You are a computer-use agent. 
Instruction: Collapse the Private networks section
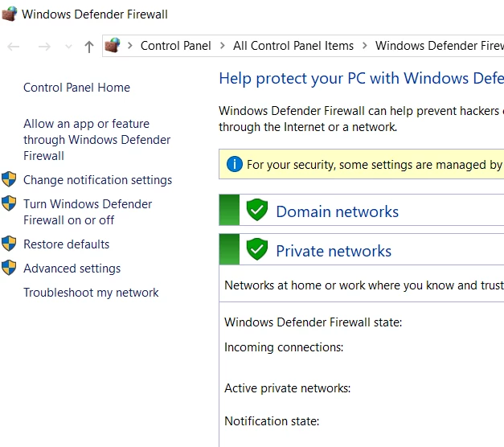point(361,249)
